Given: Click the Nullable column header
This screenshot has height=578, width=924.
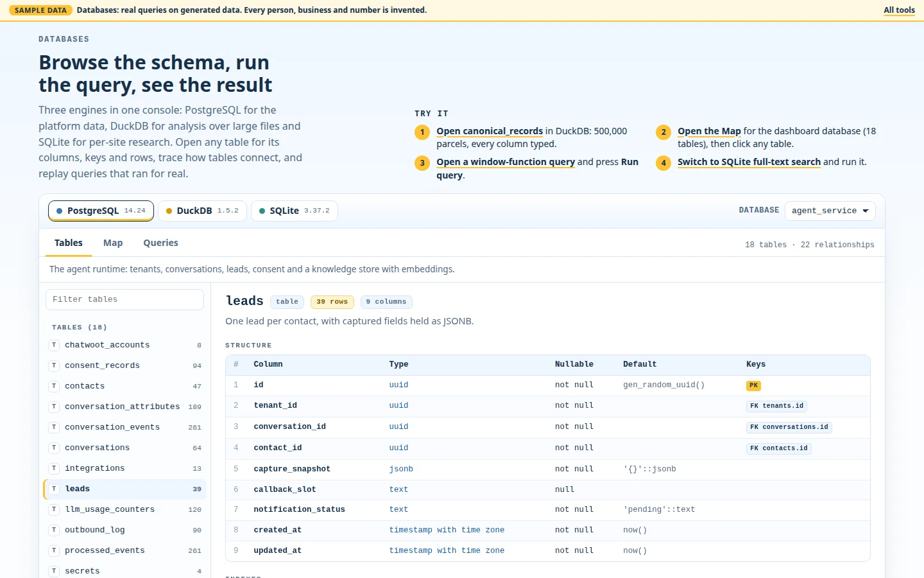Looking at the screenshot, I should pos(574,364).
